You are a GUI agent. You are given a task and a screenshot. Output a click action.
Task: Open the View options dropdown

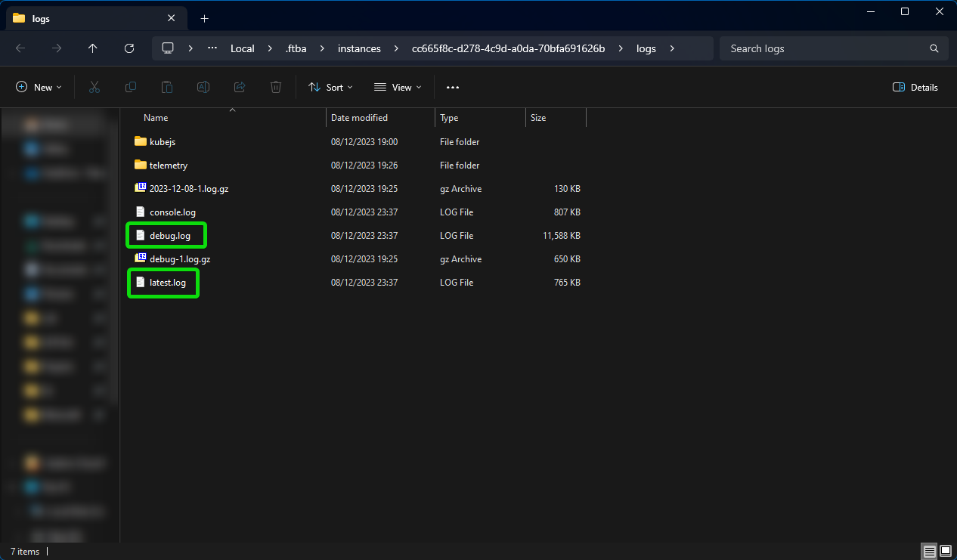coord(398,88)
